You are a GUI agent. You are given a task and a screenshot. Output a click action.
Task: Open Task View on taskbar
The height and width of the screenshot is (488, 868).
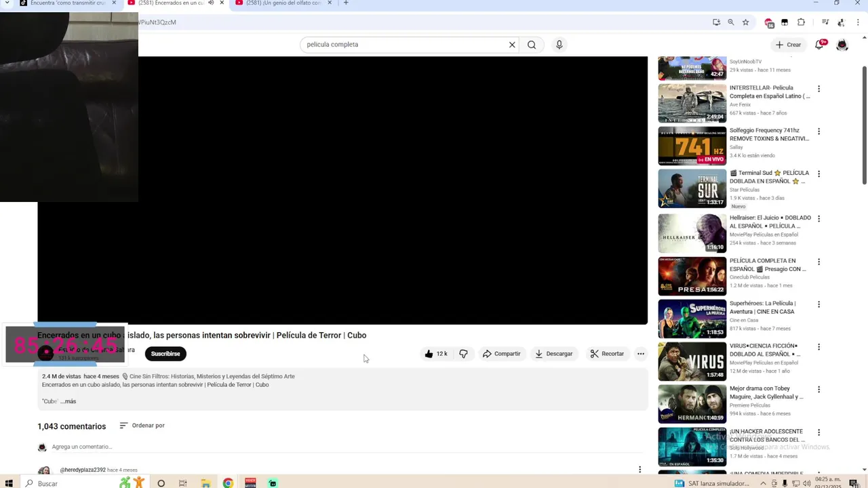coord(182,483)
